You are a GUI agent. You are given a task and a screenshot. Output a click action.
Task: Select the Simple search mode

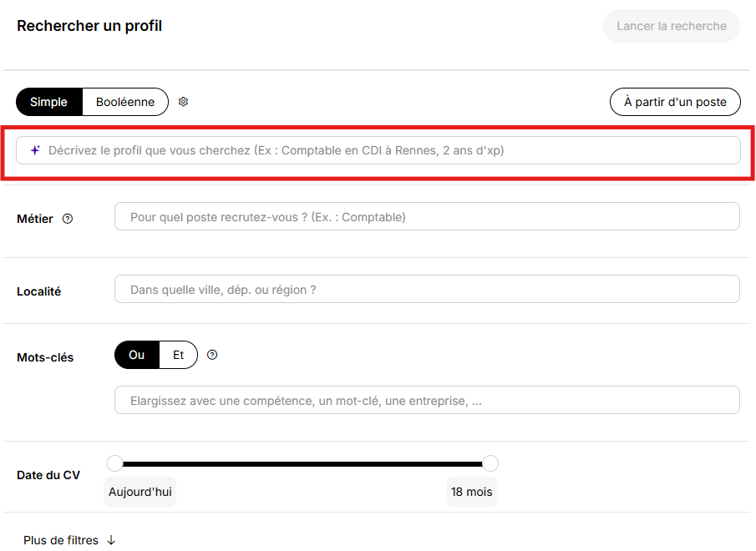pyautogui.click(x=49, y=102)
